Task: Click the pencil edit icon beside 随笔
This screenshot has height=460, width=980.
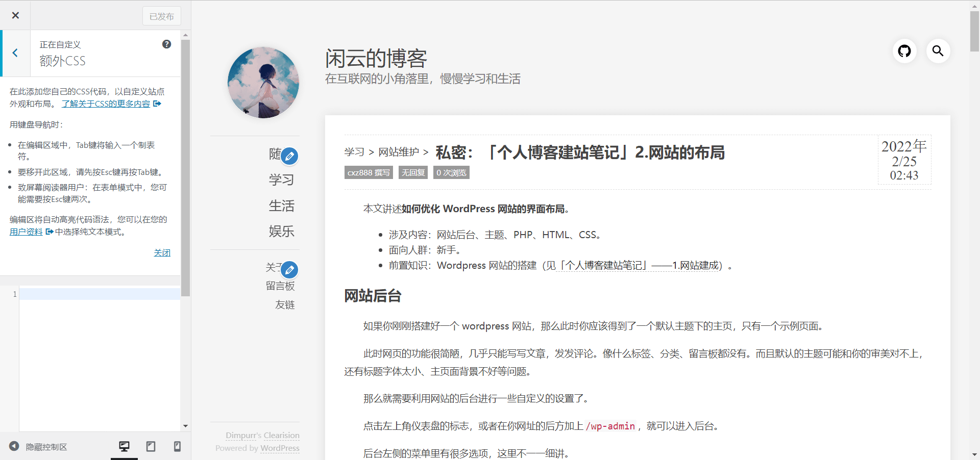Action: click(290, 156)
